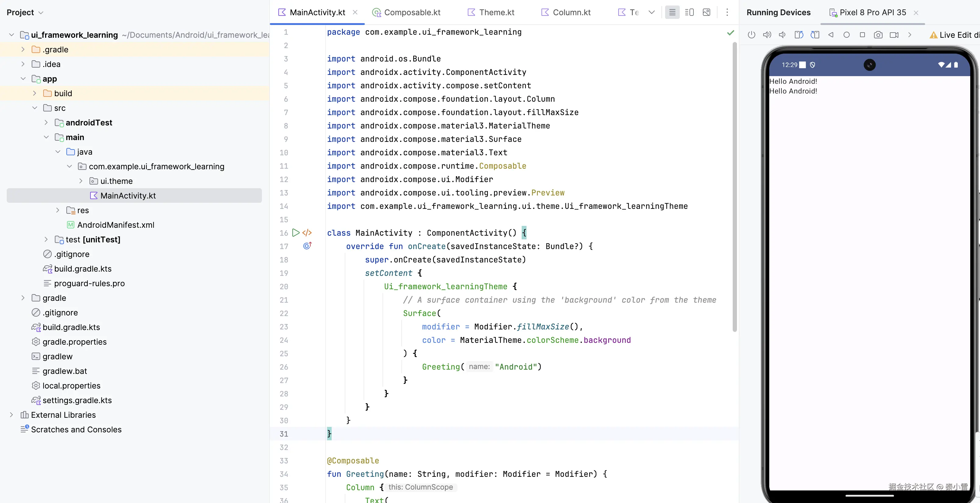Show hidden editor tabs via chevron dropdown
The height and width of the screenshot is (503, 980).
(x=652, y=12)
